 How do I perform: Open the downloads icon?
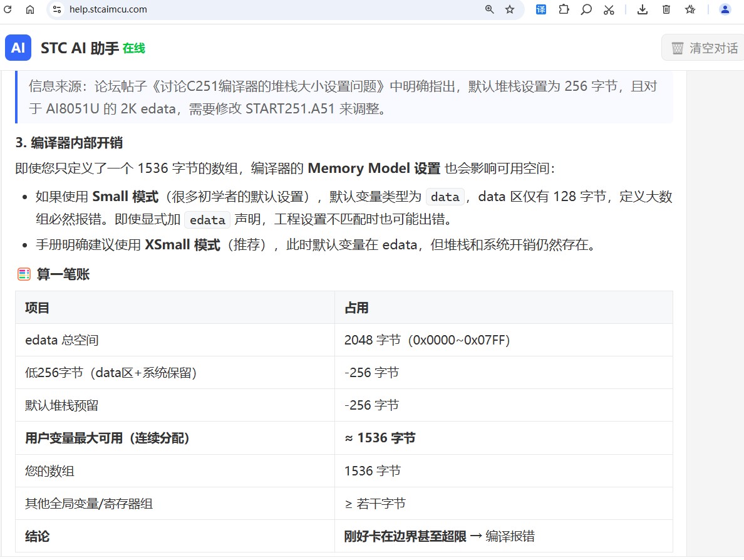click(x=643, y=9)
